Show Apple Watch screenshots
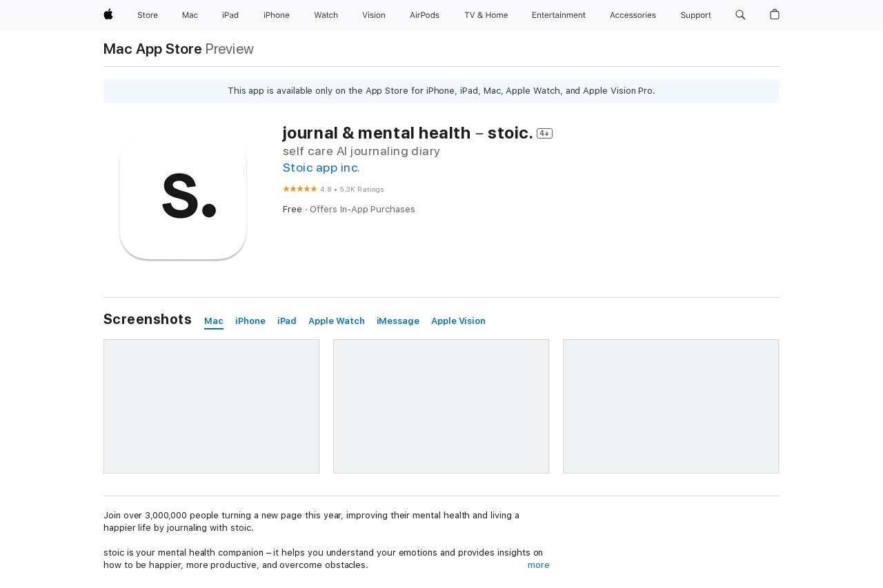This screenshot has width=883, height=588. click(337, 321)
